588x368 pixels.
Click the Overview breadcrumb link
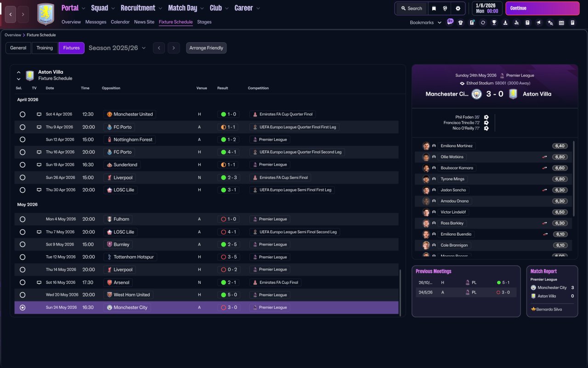pyautogui.click(x=13, y=35)
